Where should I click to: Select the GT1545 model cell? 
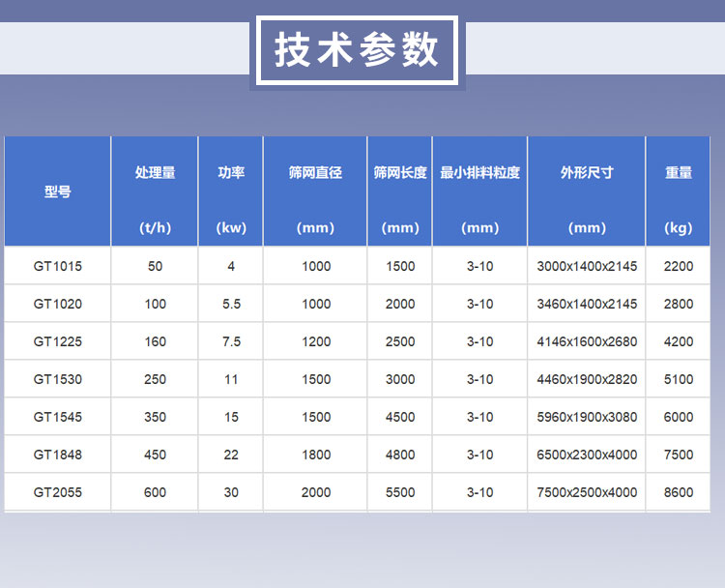[x=58, y=417]
